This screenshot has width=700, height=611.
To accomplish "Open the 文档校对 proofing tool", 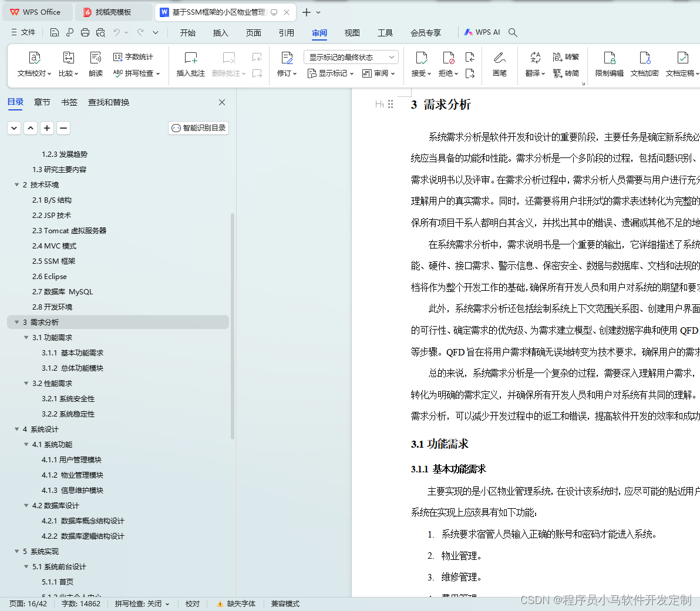I will pyautogui.click(x=33, y=65).
